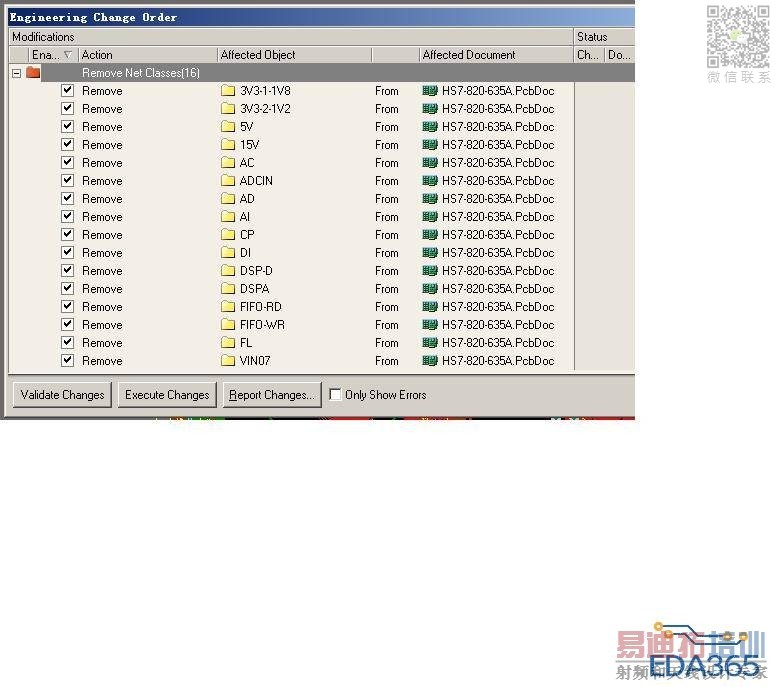The height and width of the screenshot is (687, 775).
Task: Open Report Changes dialog
Action: point(272,395)
